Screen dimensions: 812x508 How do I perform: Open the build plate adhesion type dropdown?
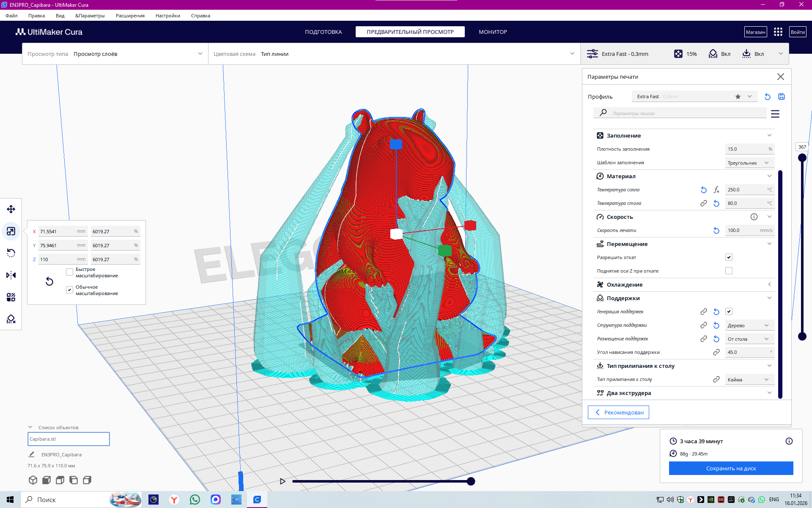[x=749, y=380]
